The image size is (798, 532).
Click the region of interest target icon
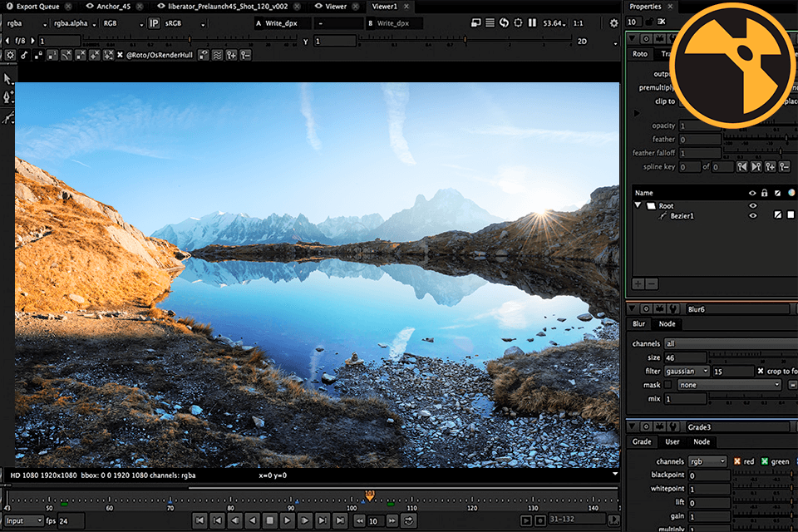click(518, 23)
